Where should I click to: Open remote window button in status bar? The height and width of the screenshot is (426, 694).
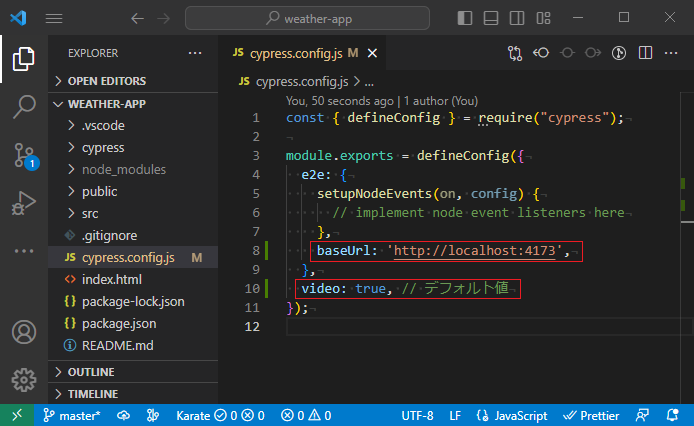[17, 415]
